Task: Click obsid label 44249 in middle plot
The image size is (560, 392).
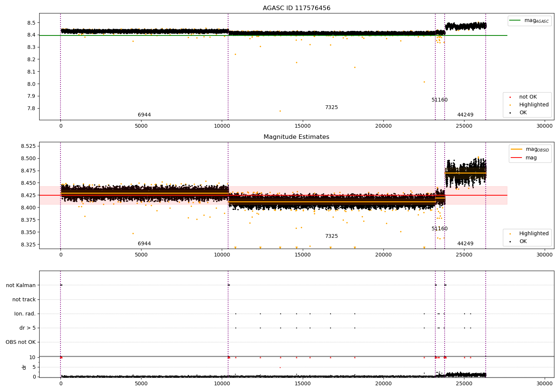Action: click(465, 244)
